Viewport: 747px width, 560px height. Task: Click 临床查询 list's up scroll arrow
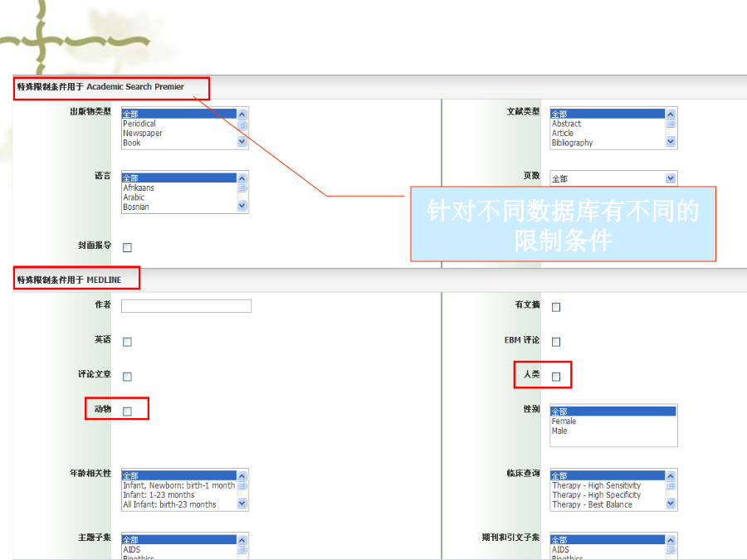[x=671, y=476]
